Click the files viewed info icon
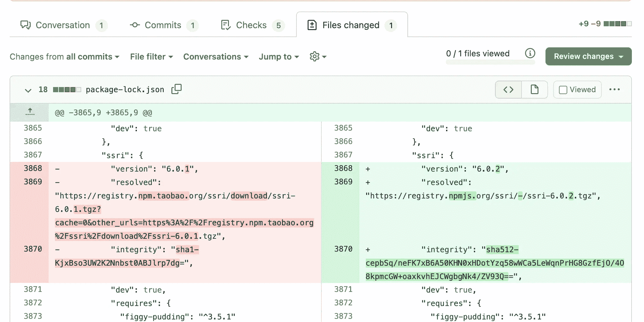 tap(530, 54)
